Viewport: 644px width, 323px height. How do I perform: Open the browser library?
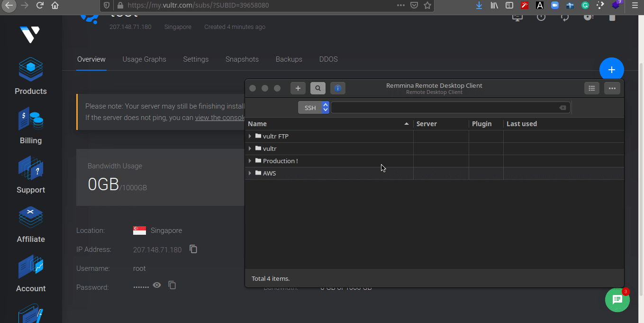[x=495, y=6]
